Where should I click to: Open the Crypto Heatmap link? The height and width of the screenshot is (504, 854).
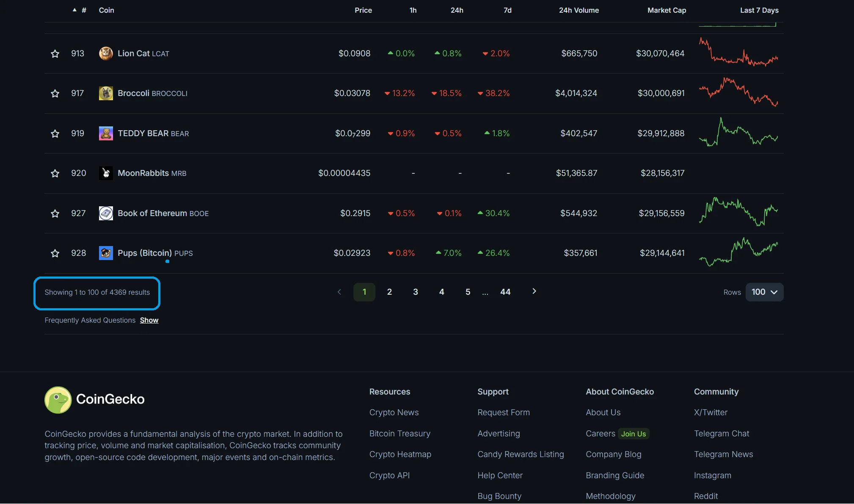coord(400,454)
